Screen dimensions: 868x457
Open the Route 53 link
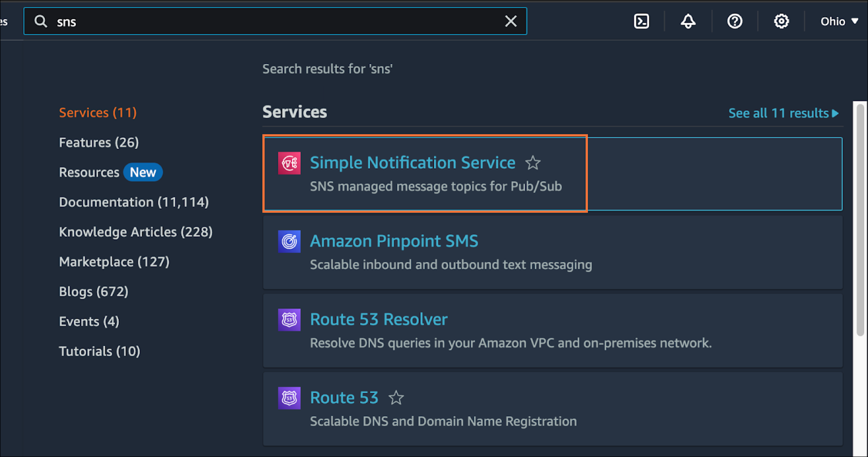tap(344, 398)
